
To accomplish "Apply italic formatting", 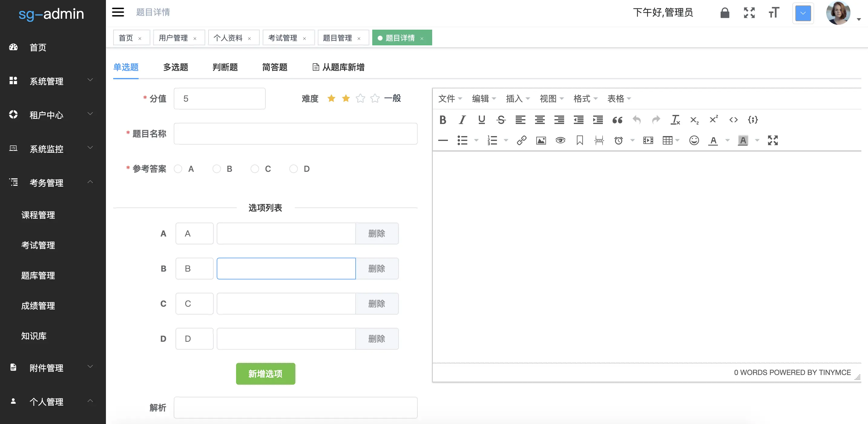I will tap(462, 119).
